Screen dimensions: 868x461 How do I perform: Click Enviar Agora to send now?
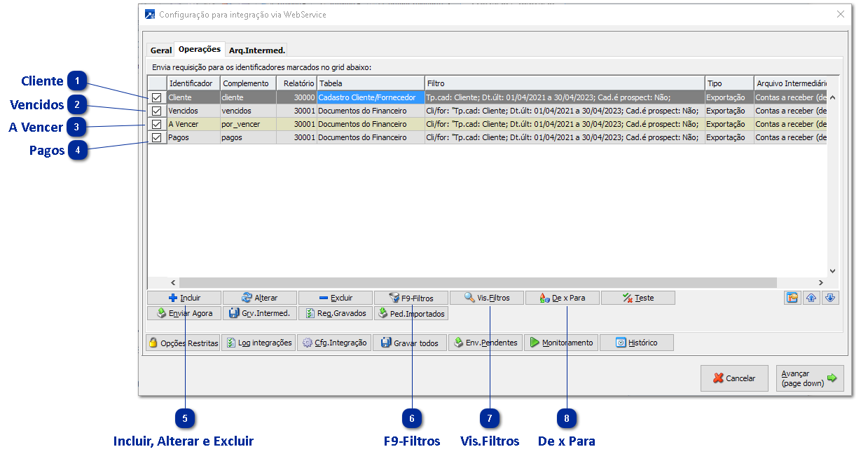tap(184, 313)
